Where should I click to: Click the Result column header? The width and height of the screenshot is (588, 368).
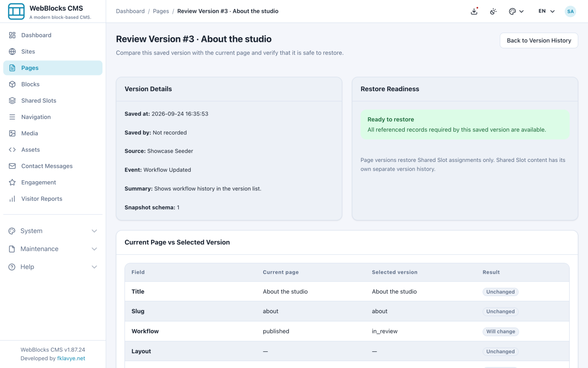[491, 272]
